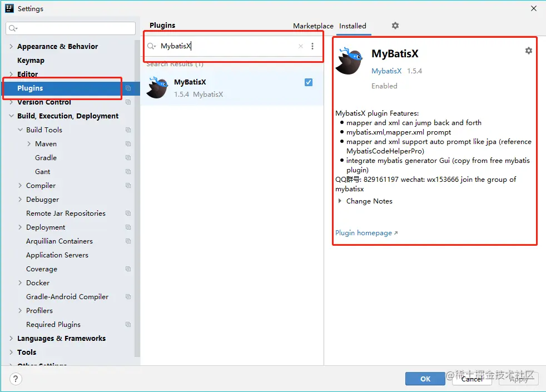The width and height of the screenshot is (546, 392).
Task: Disable the MyBatisX plugin checkbox
Action: [x=309, y=82]
